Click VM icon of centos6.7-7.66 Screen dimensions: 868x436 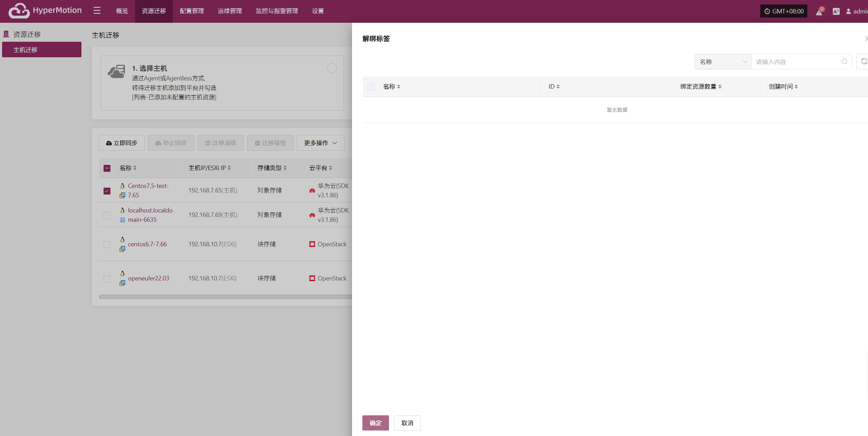(122, 249)
